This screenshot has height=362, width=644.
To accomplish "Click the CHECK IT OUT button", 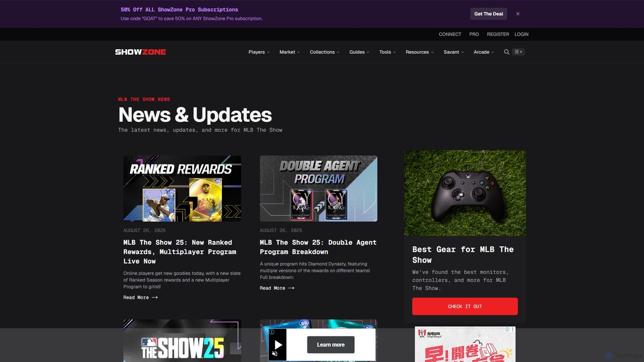I will (465, 306).
